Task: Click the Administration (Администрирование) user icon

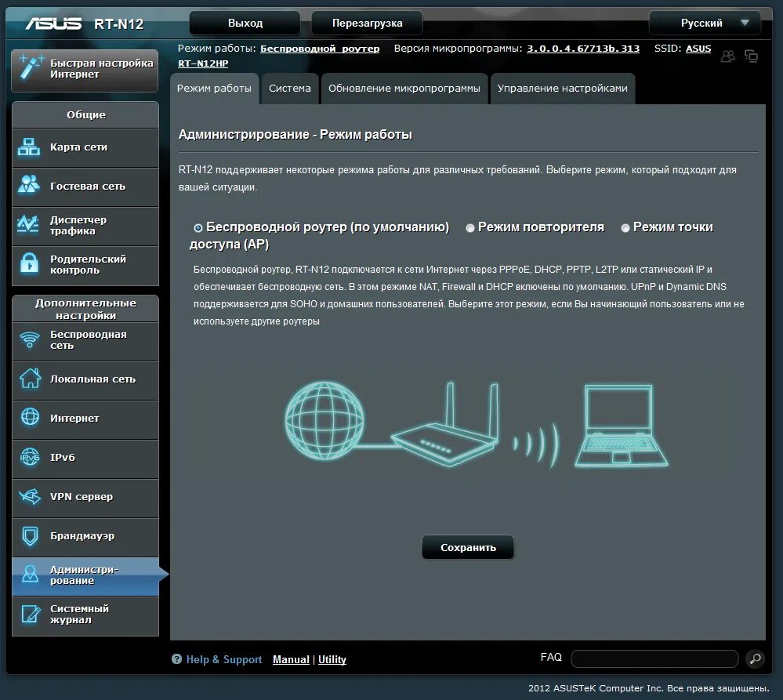Action: pyautogui.click(x=30, y=574)
